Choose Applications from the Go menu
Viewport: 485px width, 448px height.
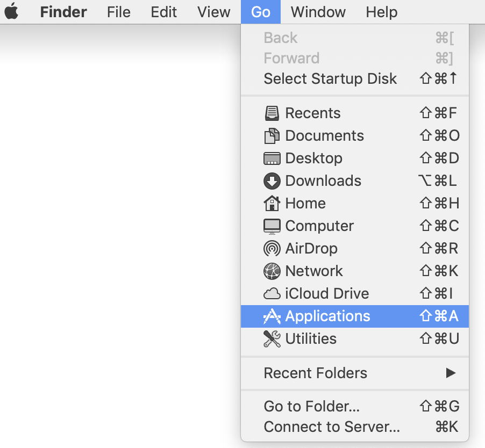(x=355, y=316)
